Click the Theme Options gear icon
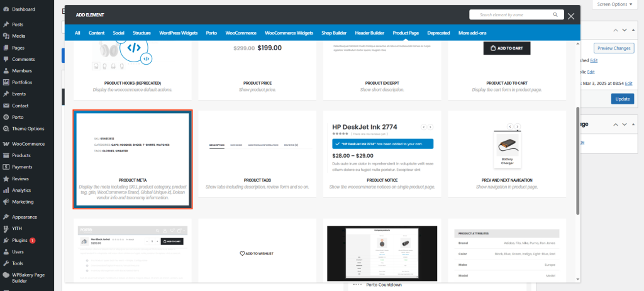 click(x=6, y=128)
